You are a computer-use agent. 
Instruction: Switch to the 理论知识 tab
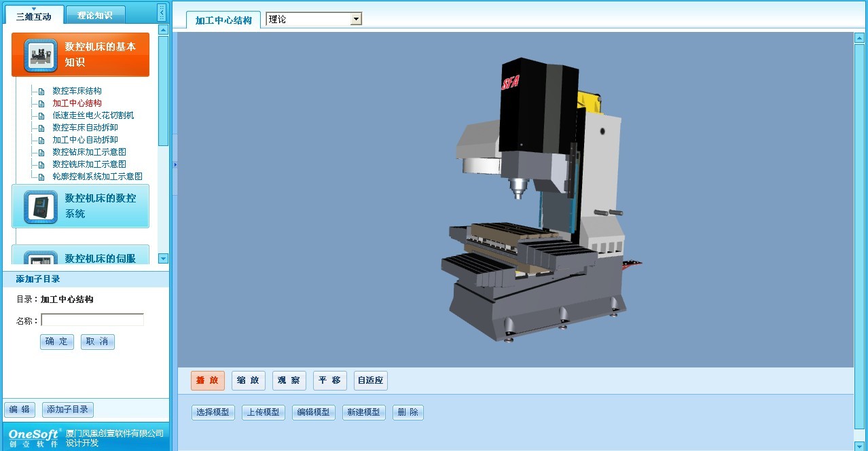pos(94,15)
